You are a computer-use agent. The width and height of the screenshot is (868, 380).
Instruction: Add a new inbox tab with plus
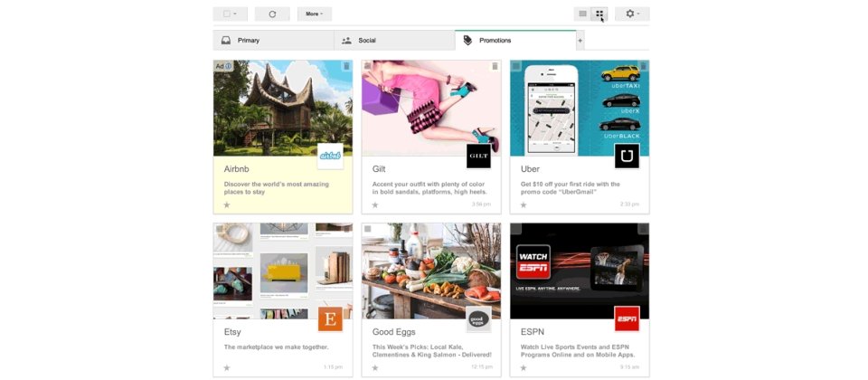pos(580,41)
